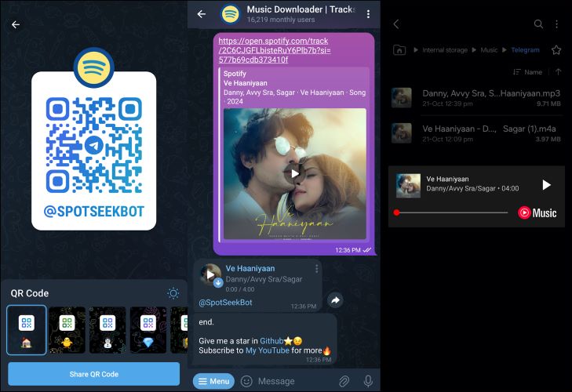Tap the mp3 file thumbnail
The height and width of the screenshot is (392, 572).
(401, 98)
